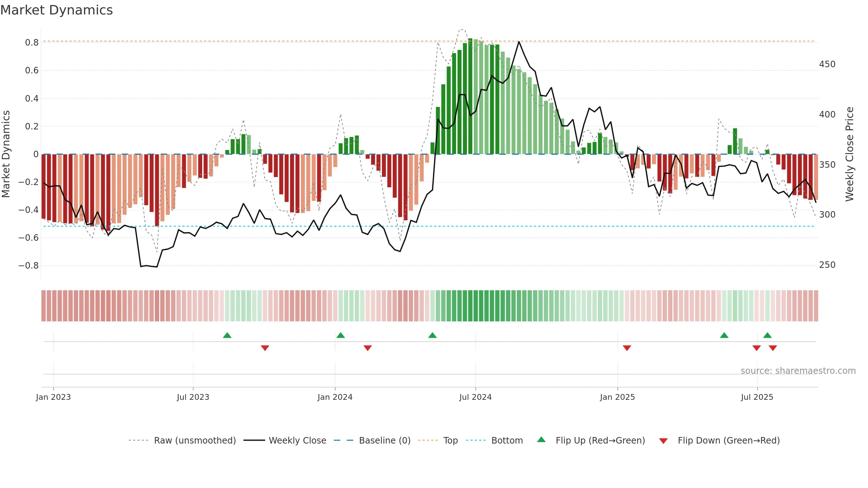The height and width of the screenshot is (488, 868).
Task: Toggle the Top legend entry
Action: coord(438,440)
